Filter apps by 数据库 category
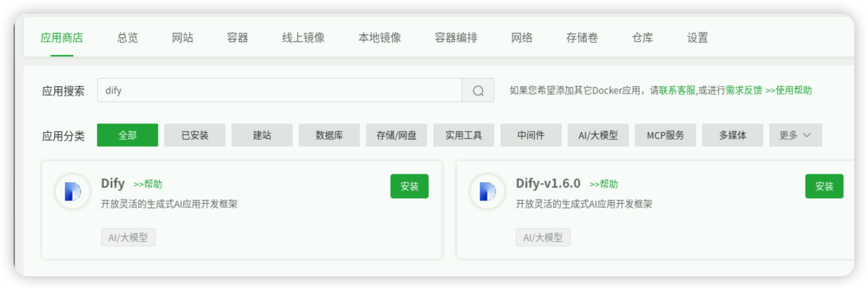 click(329, 135)
